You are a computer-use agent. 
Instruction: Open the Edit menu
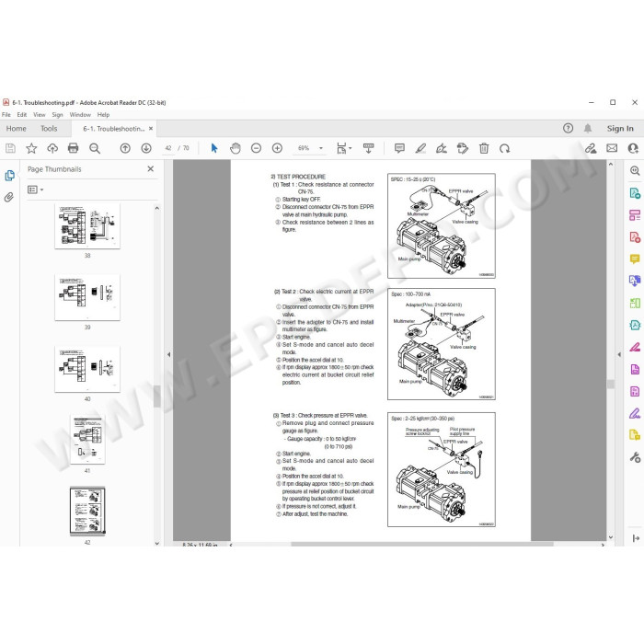click(x=22, y=115)
